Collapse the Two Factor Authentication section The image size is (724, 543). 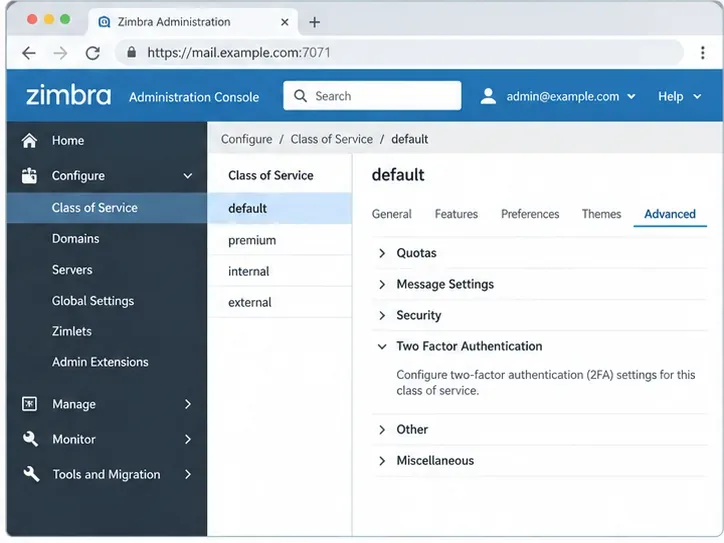[539, 346]
